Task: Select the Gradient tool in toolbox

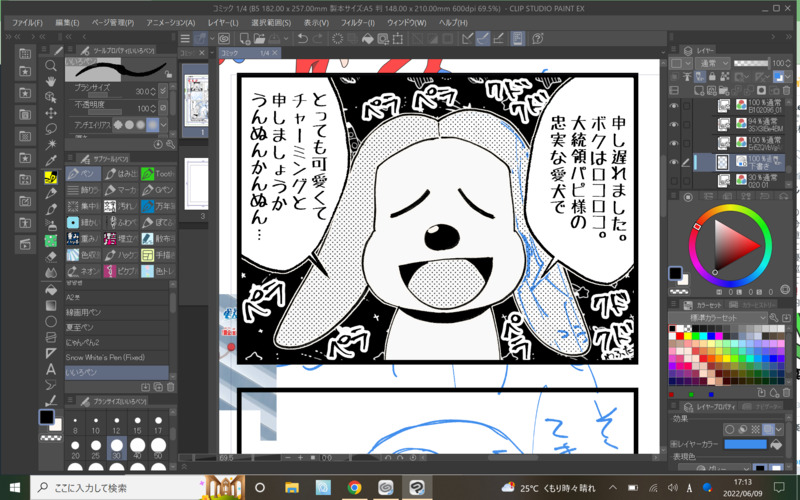Action: point(51,305)
